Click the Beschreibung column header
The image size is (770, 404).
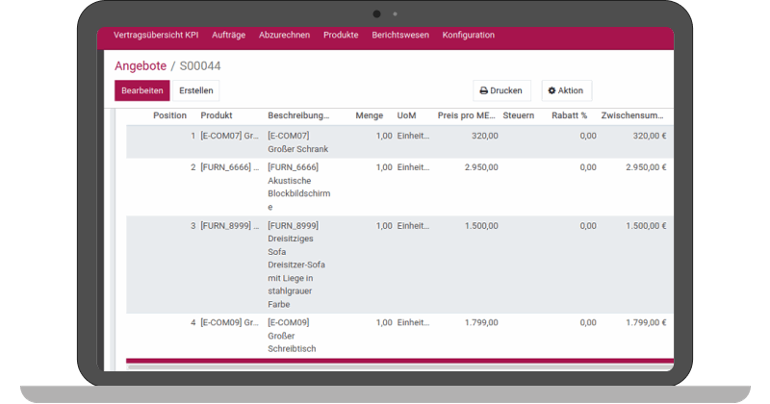click(299, 115)
